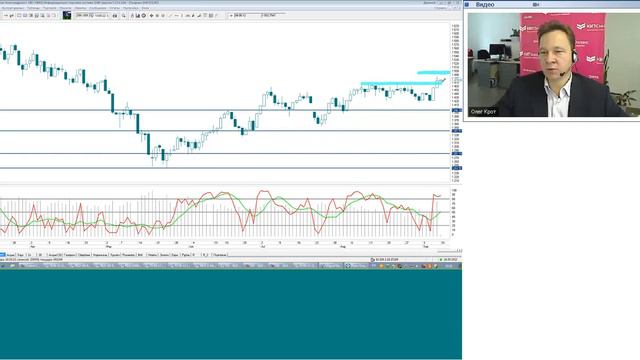
Task: Click the binoculars search icon in the toolbar
Action: [x=115, y=16]
